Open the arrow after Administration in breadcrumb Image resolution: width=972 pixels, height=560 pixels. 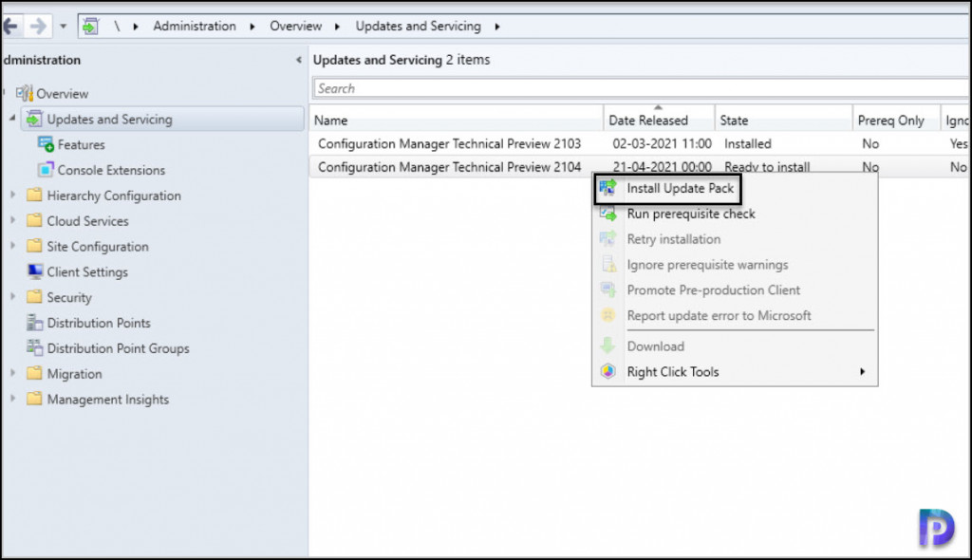pyautogui.click(x=252, y=27)
